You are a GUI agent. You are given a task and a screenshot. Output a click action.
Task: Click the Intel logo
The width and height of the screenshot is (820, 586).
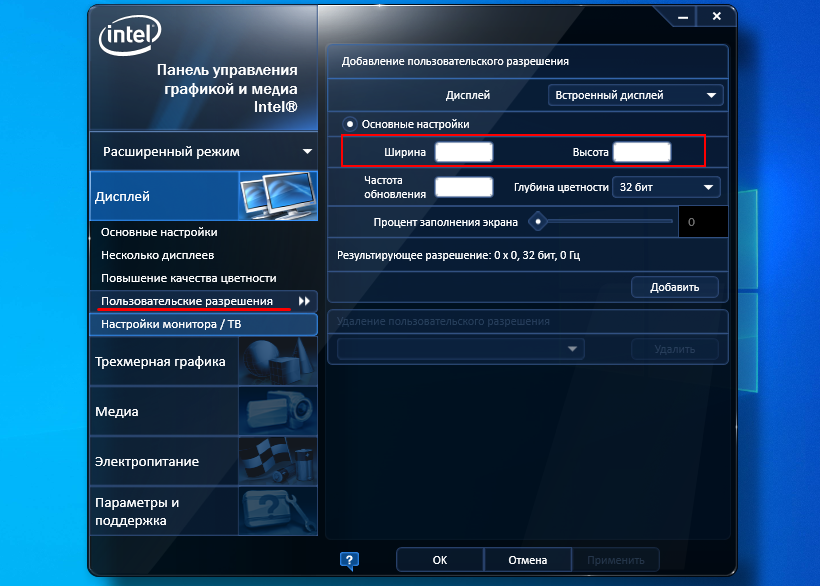click(x=130, y=35)
